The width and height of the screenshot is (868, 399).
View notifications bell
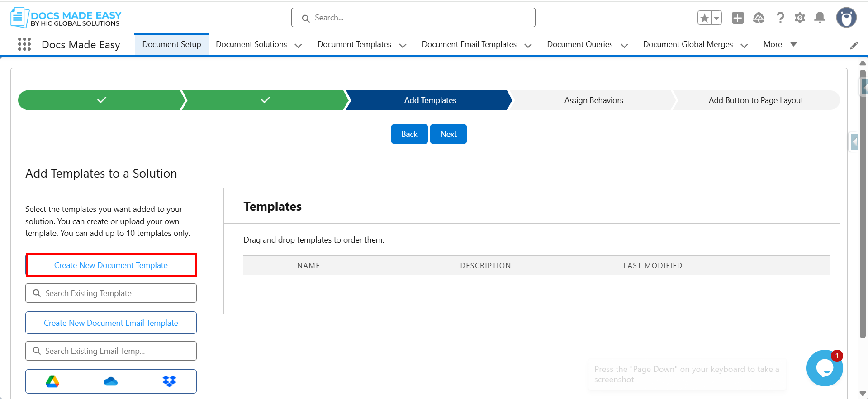(x=820, y=18)
